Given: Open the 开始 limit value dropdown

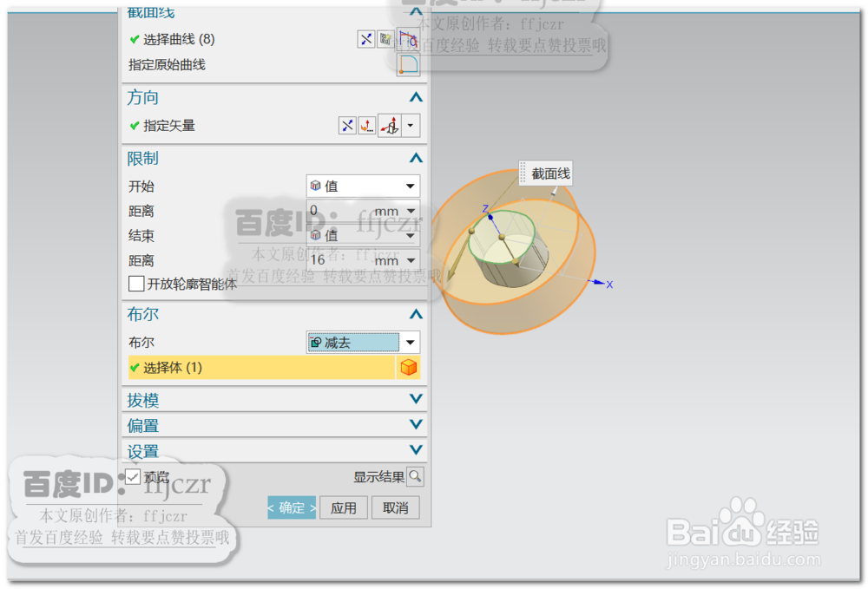Looking at the screenshot, I should (x=409, y=186).
